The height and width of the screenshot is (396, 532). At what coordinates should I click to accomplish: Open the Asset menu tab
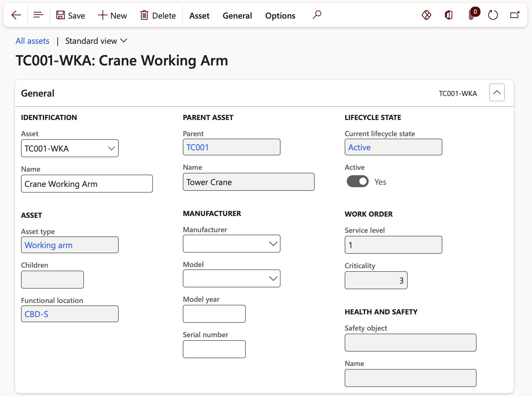[x=199, y=16]
